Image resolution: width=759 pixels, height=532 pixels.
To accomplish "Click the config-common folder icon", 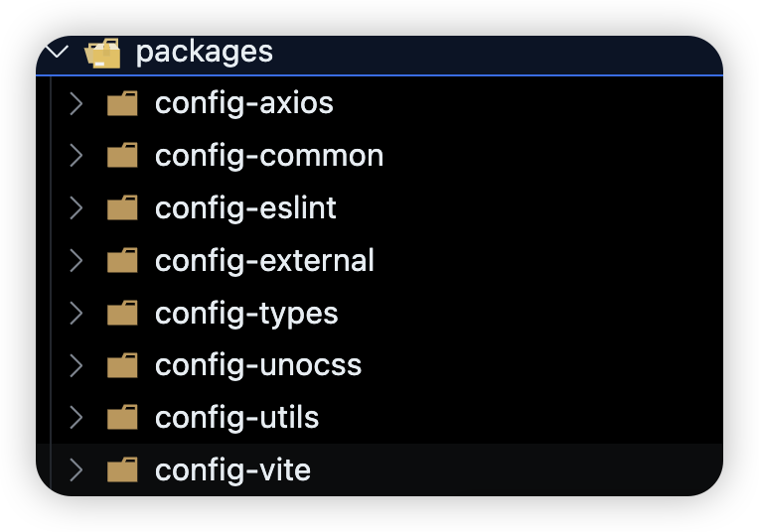I will (122, 157).
